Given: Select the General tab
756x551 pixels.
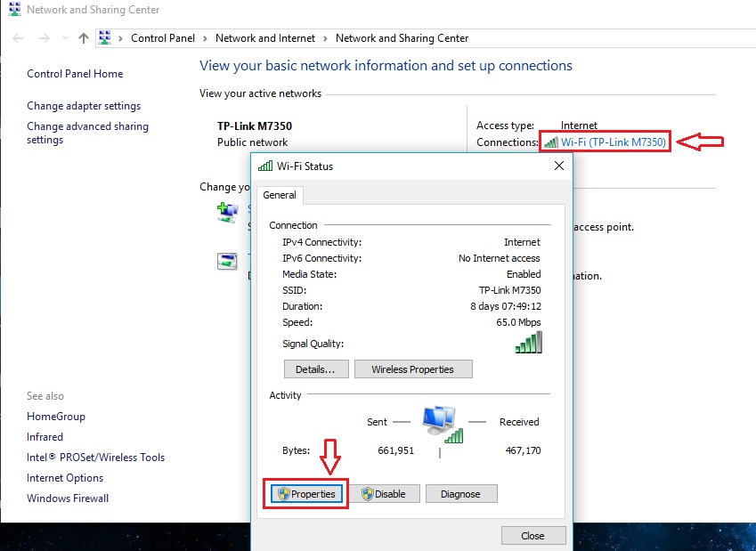Looking at the screenshot, I should (x=280, y=195).
